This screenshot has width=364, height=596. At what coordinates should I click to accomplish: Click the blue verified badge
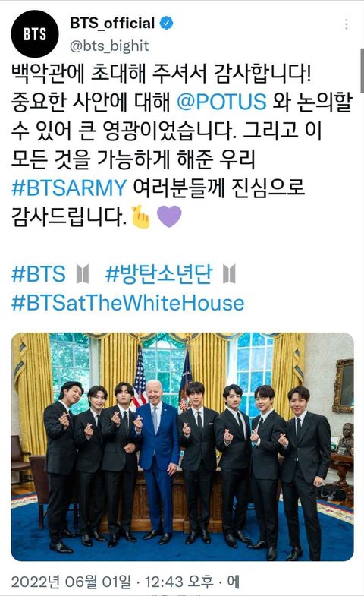166,23
